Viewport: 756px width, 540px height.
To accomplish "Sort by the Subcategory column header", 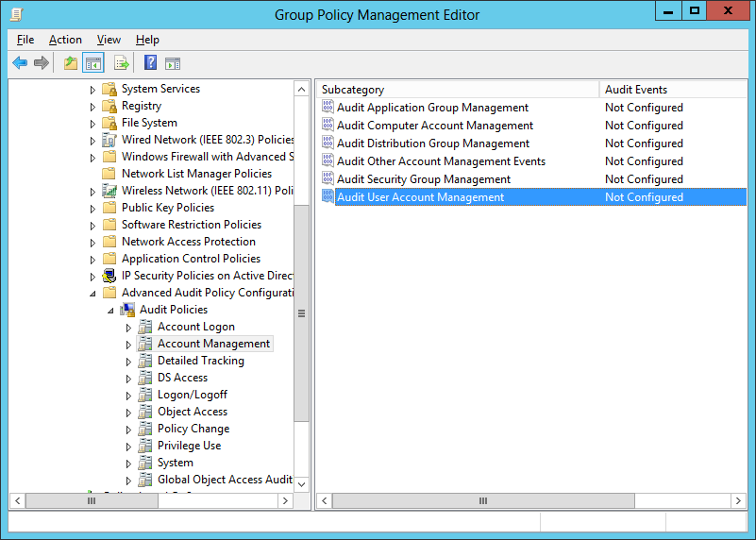I will coord(458,90).
